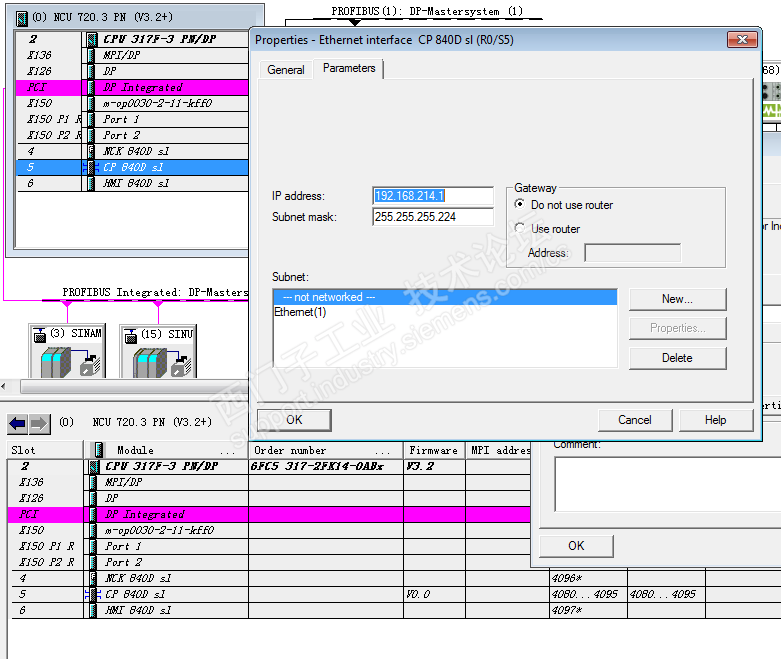The image size is (781, 659).
Task: Select HMI 840D sl row in rack
Action: click(x=132, y=183)
